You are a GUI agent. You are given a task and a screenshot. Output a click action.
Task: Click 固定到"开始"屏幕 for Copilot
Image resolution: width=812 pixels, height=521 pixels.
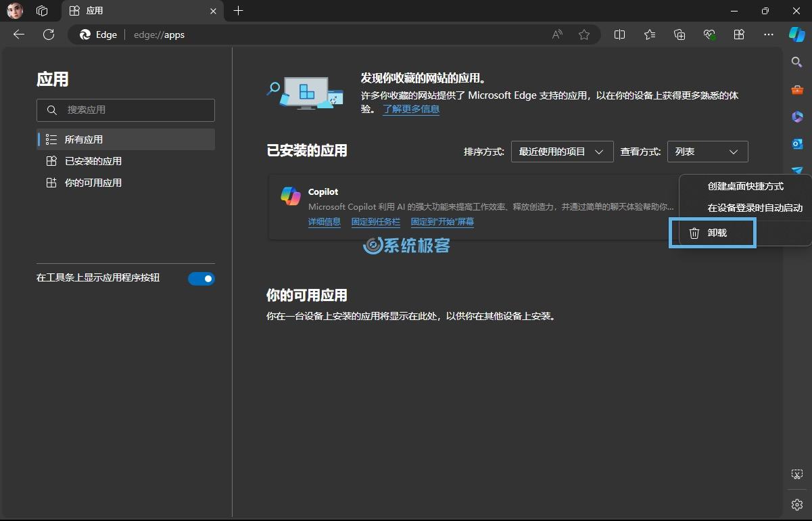[x=442, y=222]
